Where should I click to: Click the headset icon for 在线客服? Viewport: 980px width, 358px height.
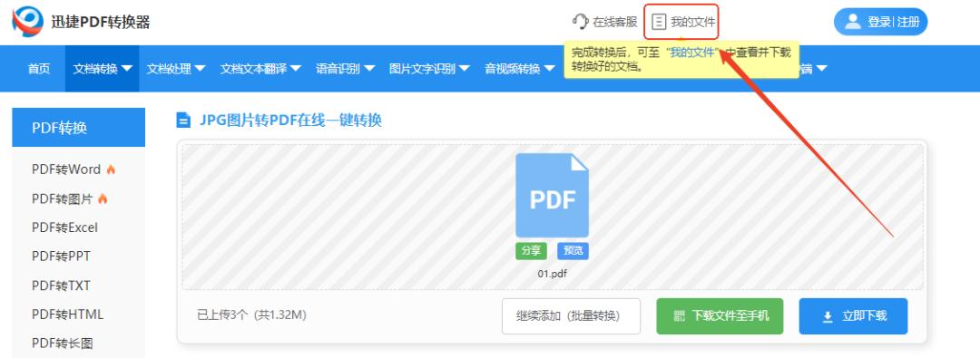point(580,22)
